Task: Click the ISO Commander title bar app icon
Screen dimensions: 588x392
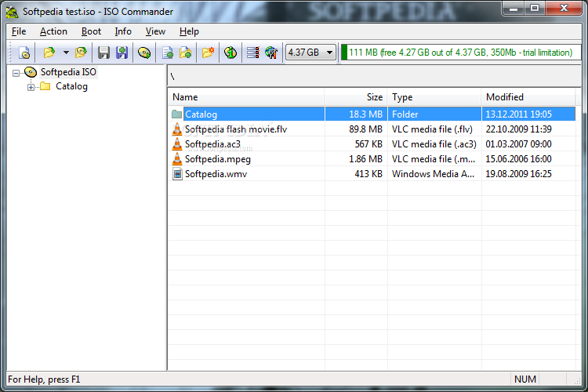Action: coord(12,12)
